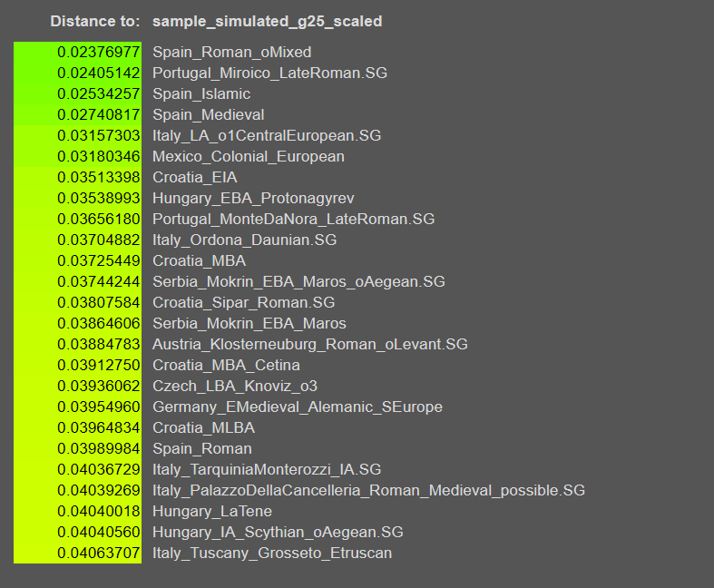Click the 0.02376977 distance cell
Image resolution: width=714 pixels, height=588 pixels.
pos(98,53)
